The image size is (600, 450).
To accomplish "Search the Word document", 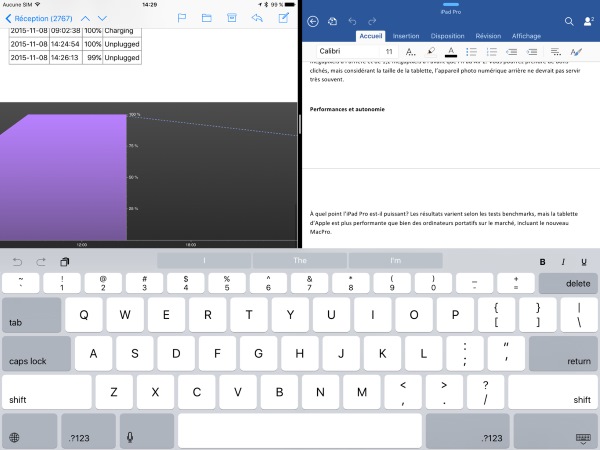I will [569, 21].
